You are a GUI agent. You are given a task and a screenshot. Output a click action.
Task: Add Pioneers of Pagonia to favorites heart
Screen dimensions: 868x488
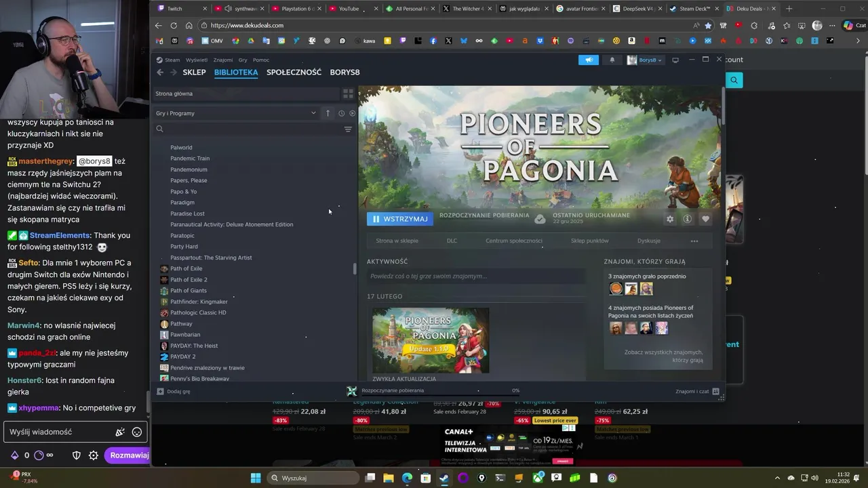(x=705, y=219)
